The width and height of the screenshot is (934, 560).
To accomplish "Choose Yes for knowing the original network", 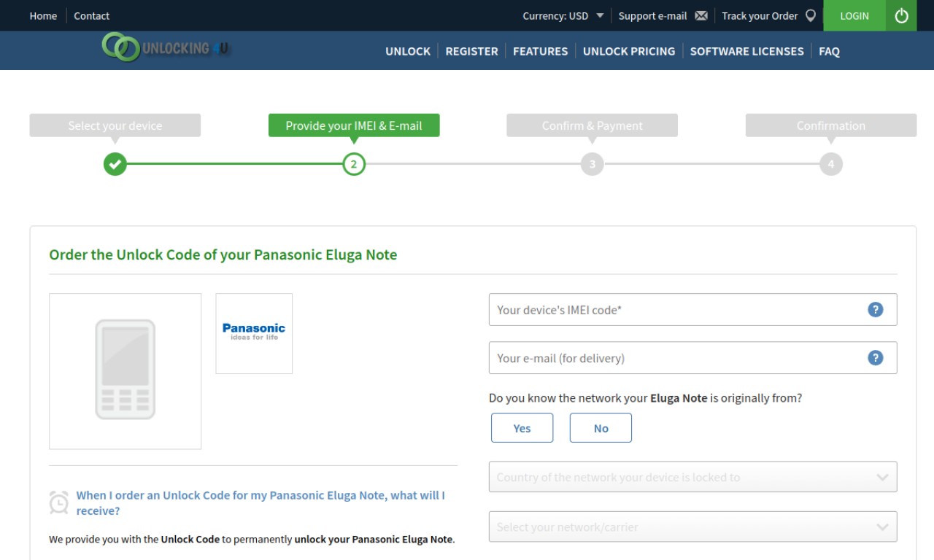I will tap(522, 428).
